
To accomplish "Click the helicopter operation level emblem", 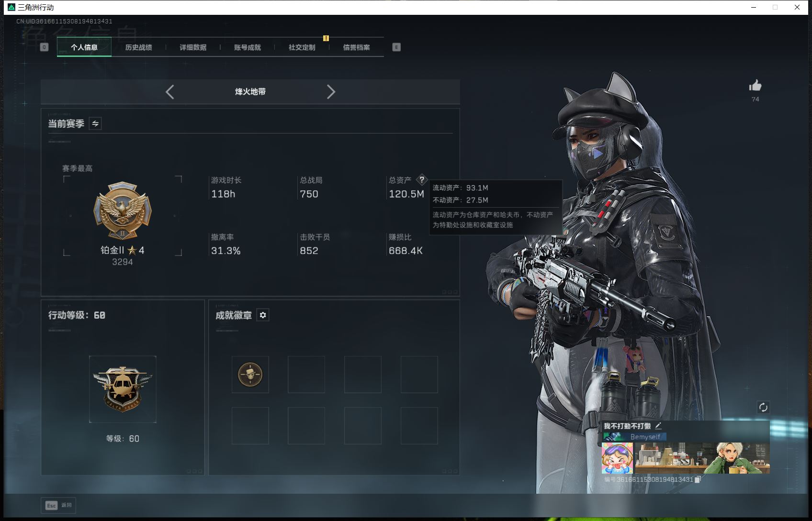I will click(123, 389).
